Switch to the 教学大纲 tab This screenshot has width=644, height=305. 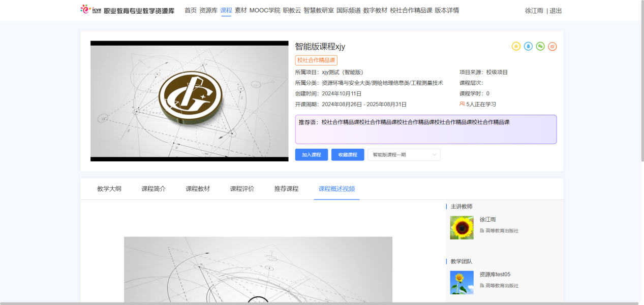109,189
